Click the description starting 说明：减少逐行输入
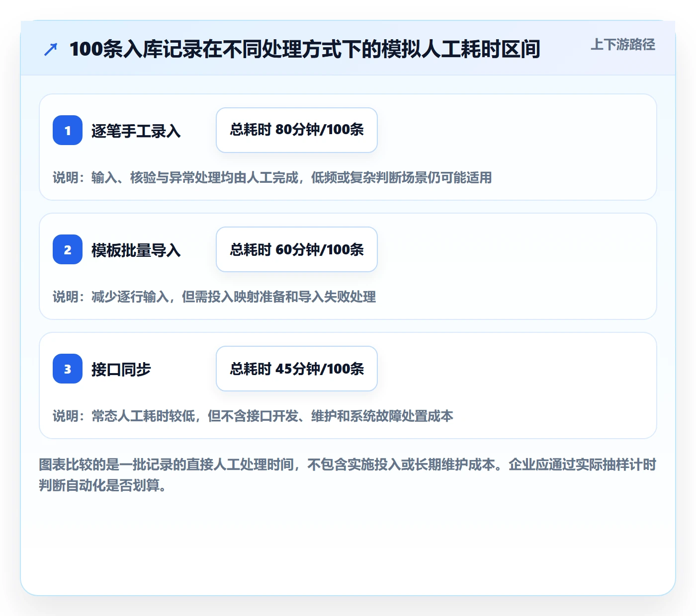Image resolution: width=696 pixels, height=616 pixels. (214, 297)
